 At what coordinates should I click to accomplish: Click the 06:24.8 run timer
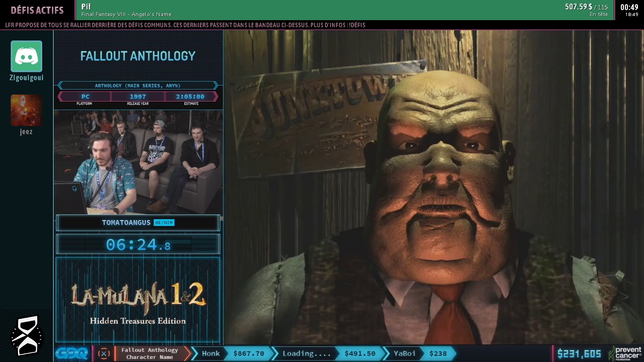point(138,245)
